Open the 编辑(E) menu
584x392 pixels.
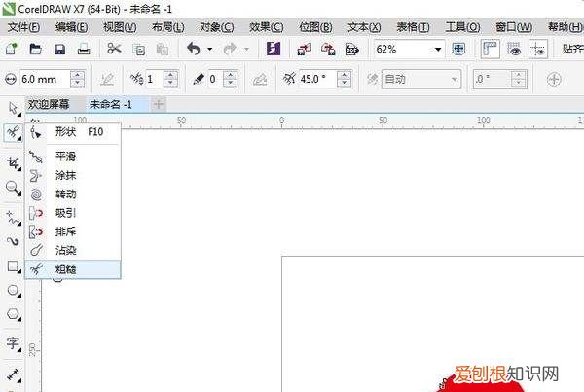click(71, 27)
